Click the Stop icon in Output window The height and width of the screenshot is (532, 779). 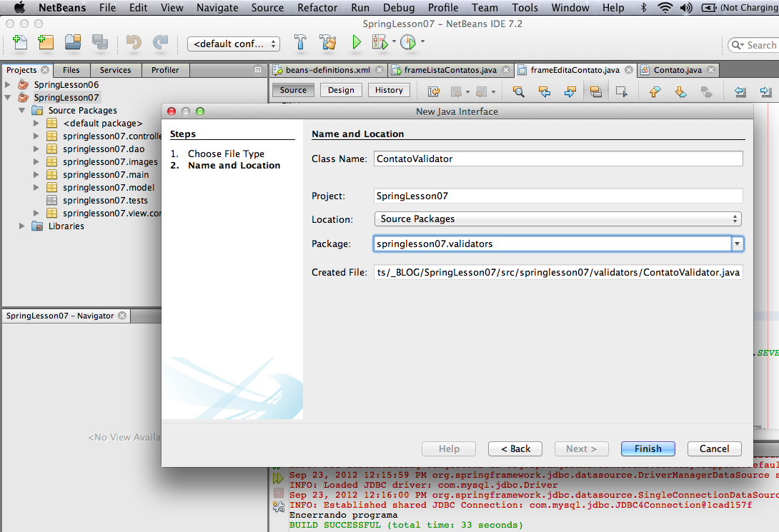(x=279, y=493)
